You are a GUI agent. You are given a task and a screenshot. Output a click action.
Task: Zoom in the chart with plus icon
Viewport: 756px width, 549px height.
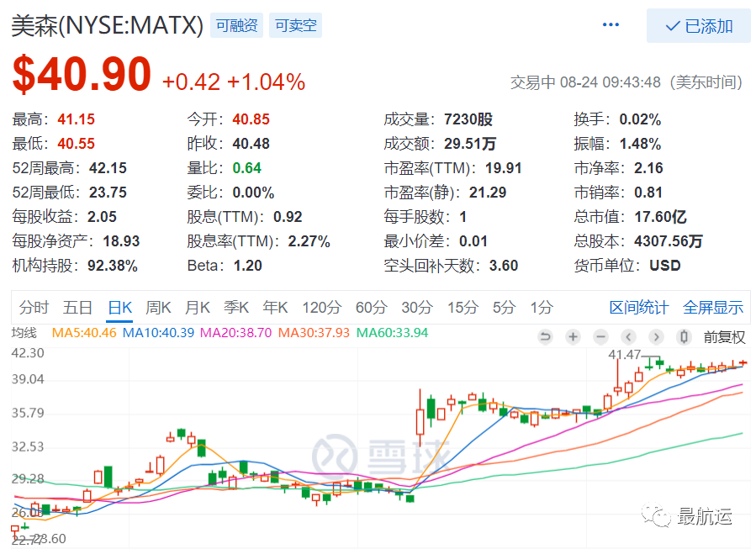(x=573, y=336)
